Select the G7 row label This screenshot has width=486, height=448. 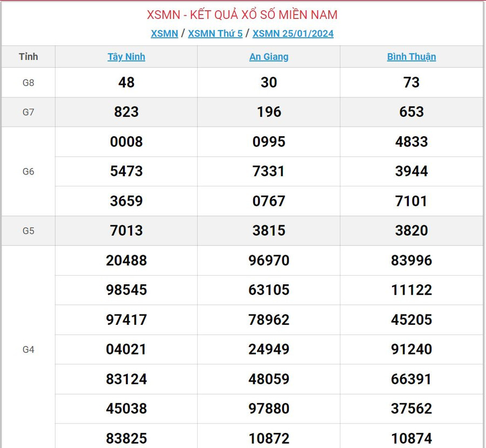(x=28, y=112)
